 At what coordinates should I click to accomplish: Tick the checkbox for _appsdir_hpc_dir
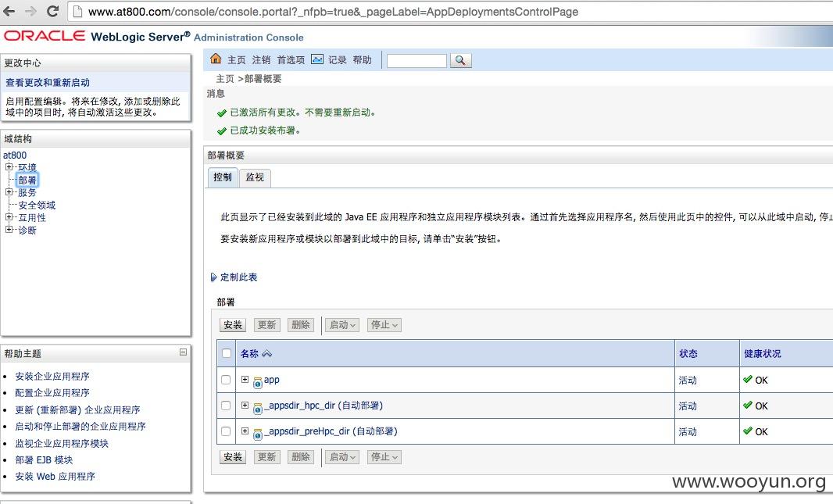226,406
